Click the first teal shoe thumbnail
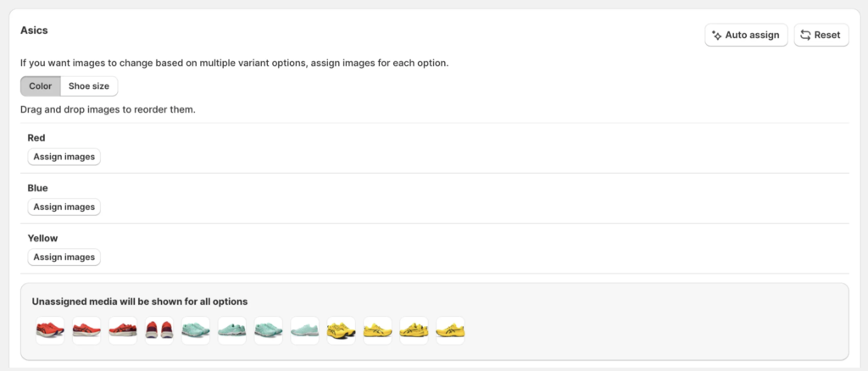This screenshot has width=868, height=371. pyautogui.click(x=196, y=330)
